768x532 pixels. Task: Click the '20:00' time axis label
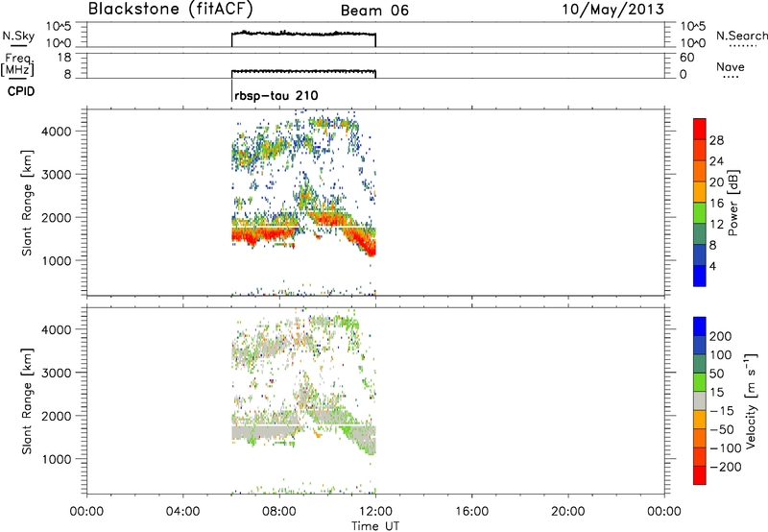pyautogui.click(x=568, y=512)
